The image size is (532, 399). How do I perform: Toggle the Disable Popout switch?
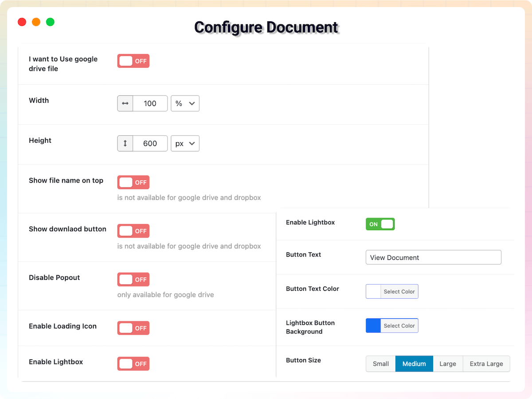click(133, 279)
